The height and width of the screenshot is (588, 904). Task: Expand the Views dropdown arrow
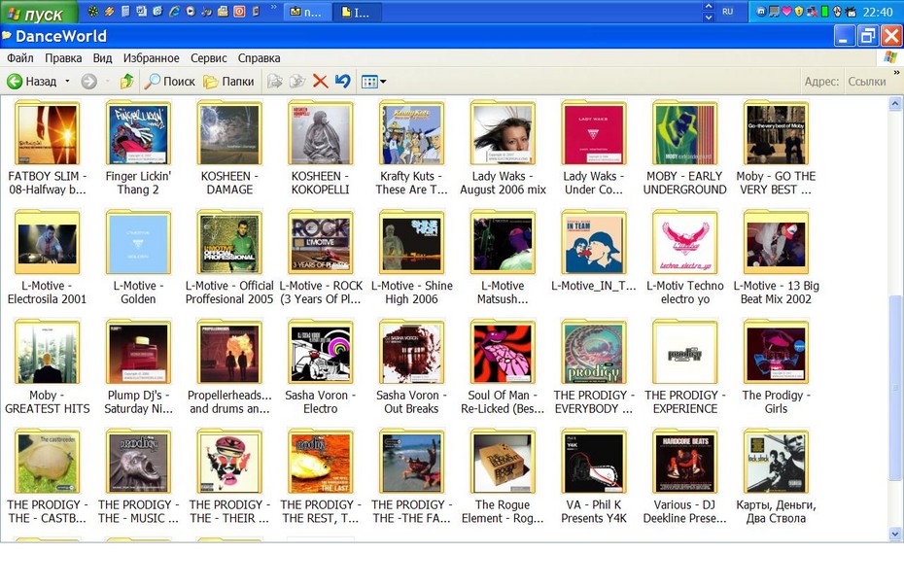(x=383, y=82)
